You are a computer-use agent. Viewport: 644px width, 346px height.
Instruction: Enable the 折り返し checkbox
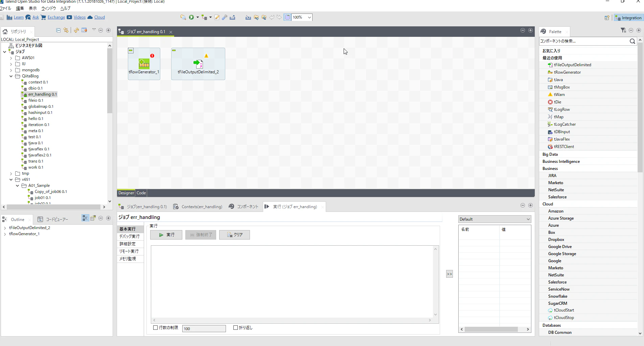[x=236, y=328]
